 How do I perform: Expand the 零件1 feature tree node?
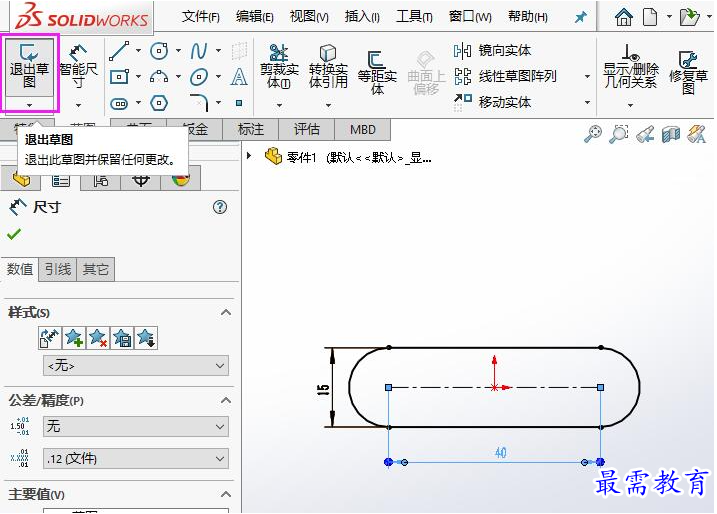tap(249, 155)
